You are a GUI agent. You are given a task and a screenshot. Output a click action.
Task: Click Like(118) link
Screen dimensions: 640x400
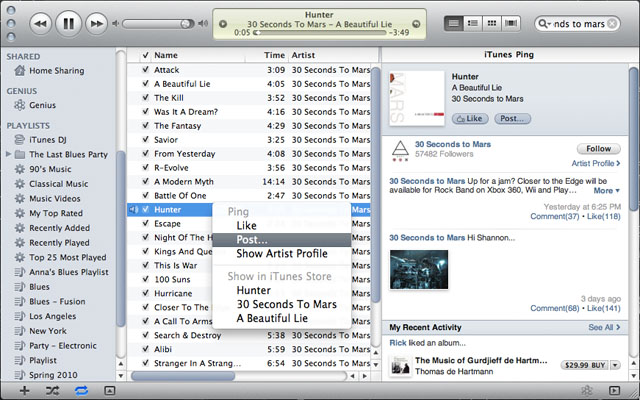click(604, 216)
